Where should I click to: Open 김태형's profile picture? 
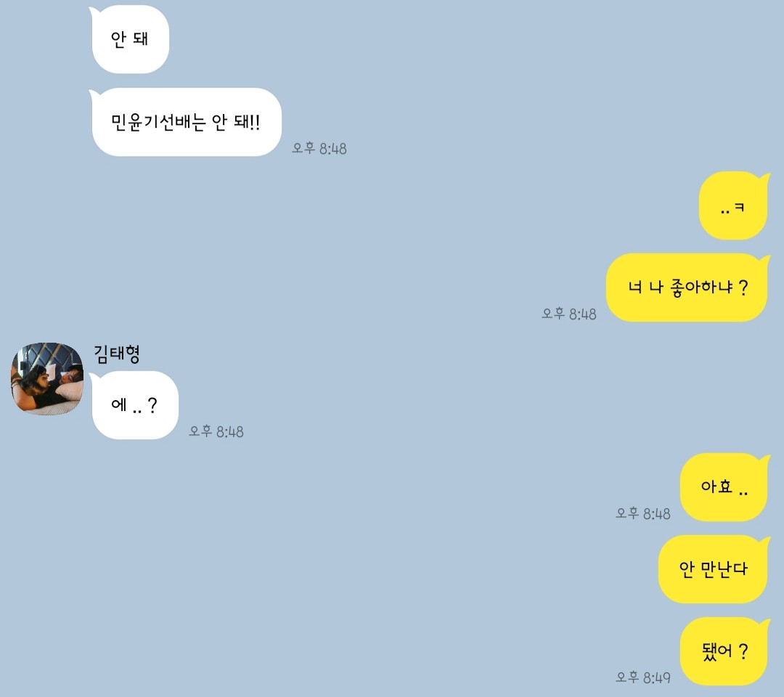click(x=47, y=378)
